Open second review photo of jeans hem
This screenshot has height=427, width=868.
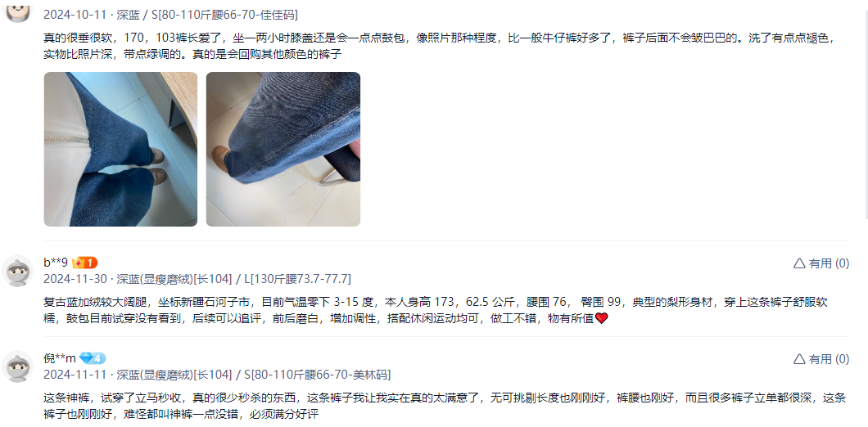(x=283, y=150)
